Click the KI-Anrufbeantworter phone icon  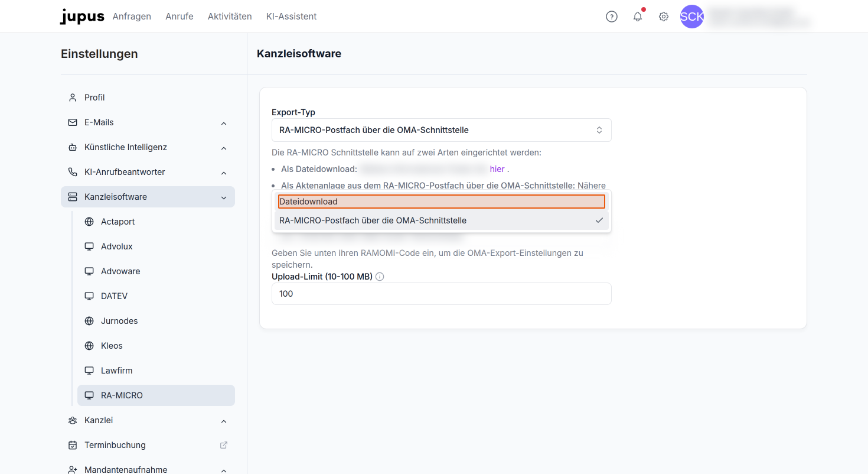pos(73,172)
